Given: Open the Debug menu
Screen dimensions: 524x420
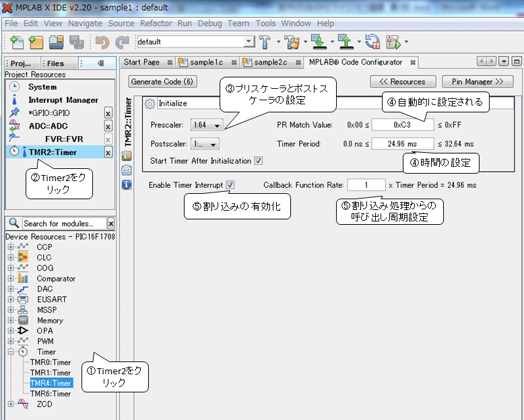Looking at the screenshot, I should click(x=209, y=24).
